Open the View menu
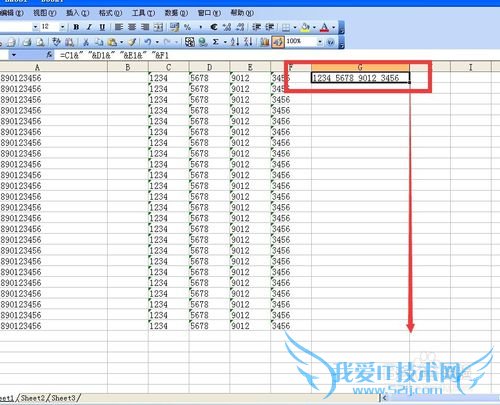Screen dimensions: 500x405 click(x=45, y=13)
